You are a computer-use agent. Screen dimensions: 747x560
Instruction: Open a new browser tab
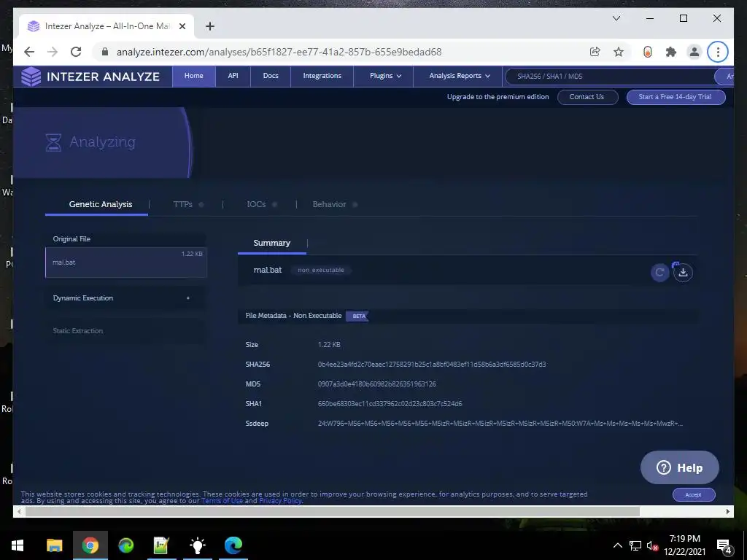pyautogui.click(x=209, y=26)
